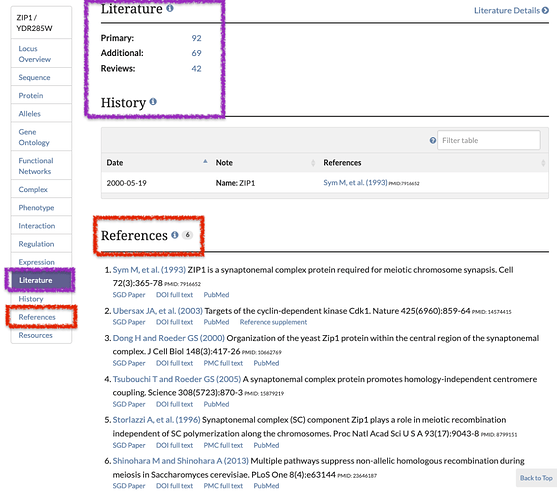This screenshot has height=500, width=557.
Task: Open PubMed for Sym M reference
Action: point(216,295)
